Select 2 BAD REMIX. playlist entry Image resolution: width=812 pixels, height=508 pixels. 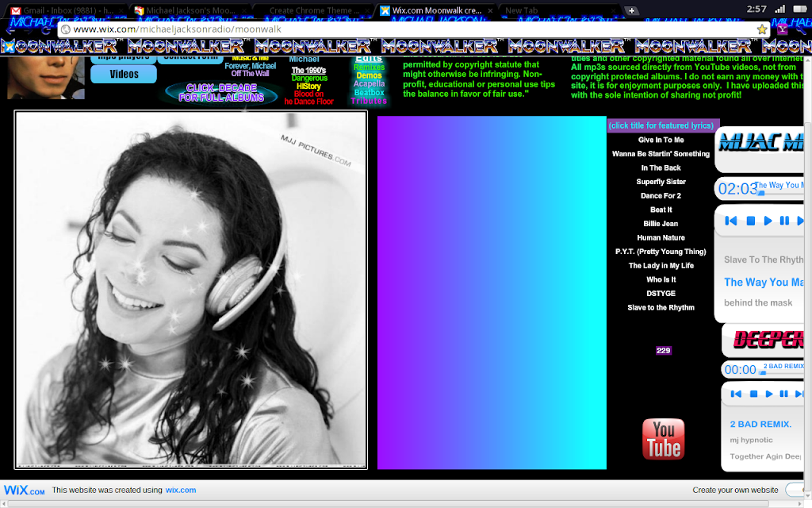(x=760, y=424)
